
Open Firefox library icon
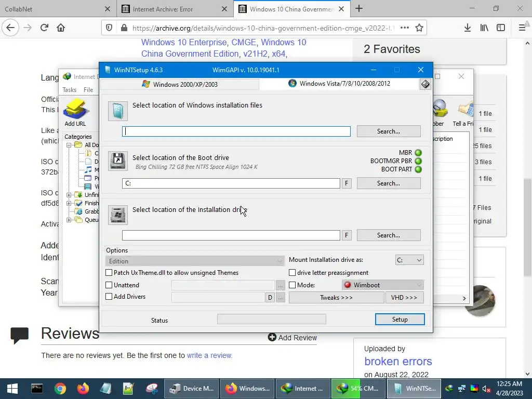click(484, 28)
